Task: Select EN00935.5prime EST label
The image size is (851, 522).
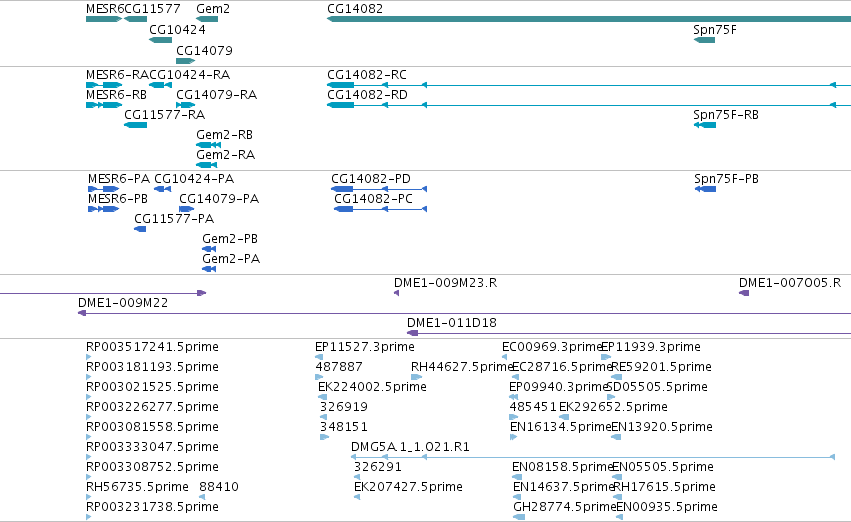Action: pyautogui.click(x=667, y=507)
